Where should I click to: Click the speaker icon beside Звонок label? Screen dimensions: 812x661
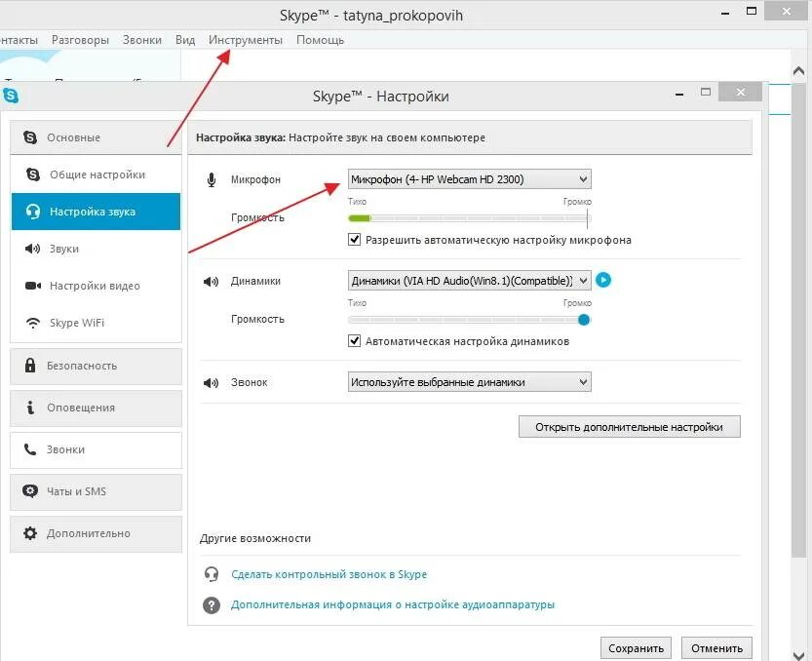click(211, 383)
